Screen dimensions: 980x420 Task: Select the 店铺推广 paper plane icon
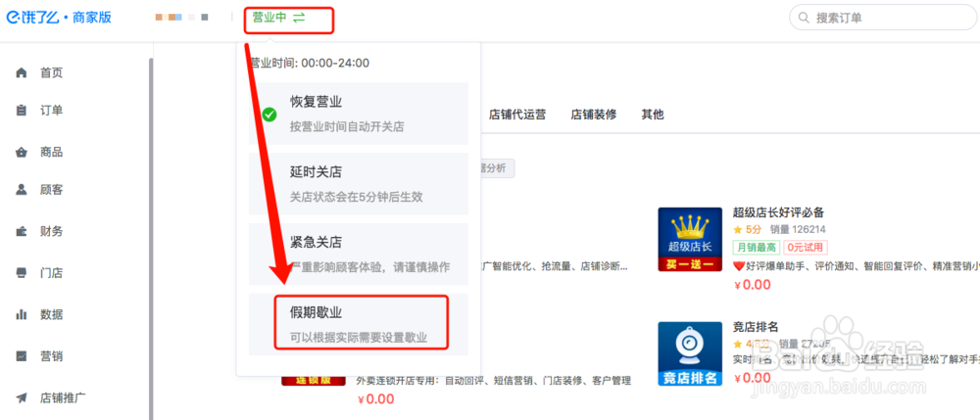coord(22,397)
